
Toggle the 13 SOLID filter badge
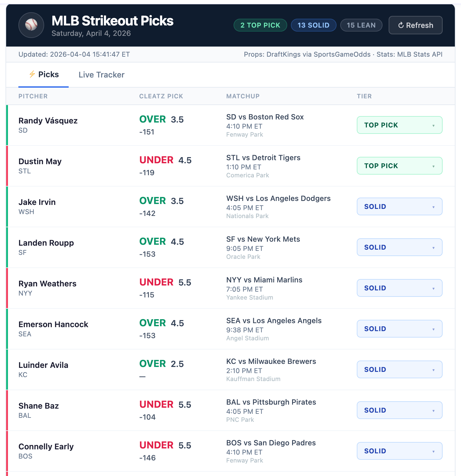click(x=314, y=25)
